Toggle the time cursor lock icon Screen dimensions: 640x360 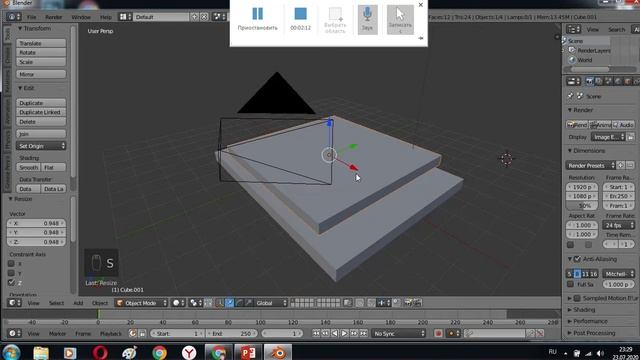click(142, 333)
